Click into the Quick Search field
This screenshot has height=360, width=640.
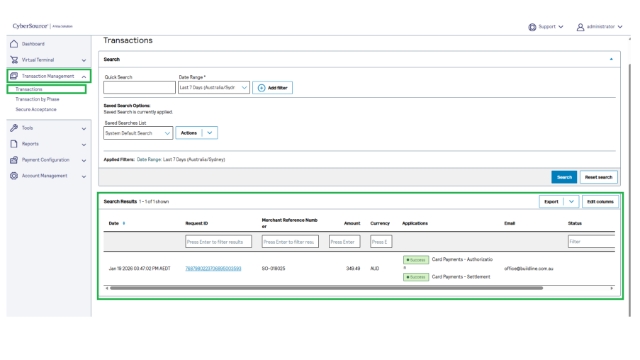coord(139,87)
